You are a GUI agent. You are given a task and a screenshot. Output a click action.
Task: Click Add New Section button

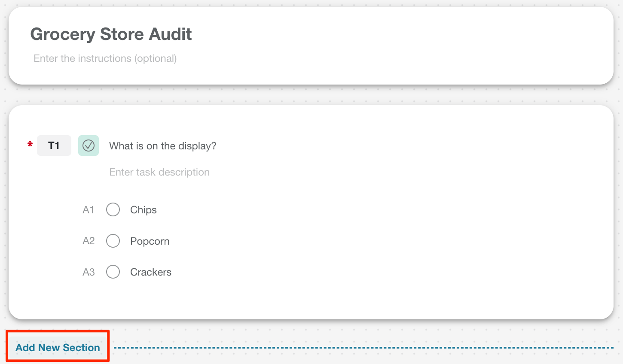(58, 347)
